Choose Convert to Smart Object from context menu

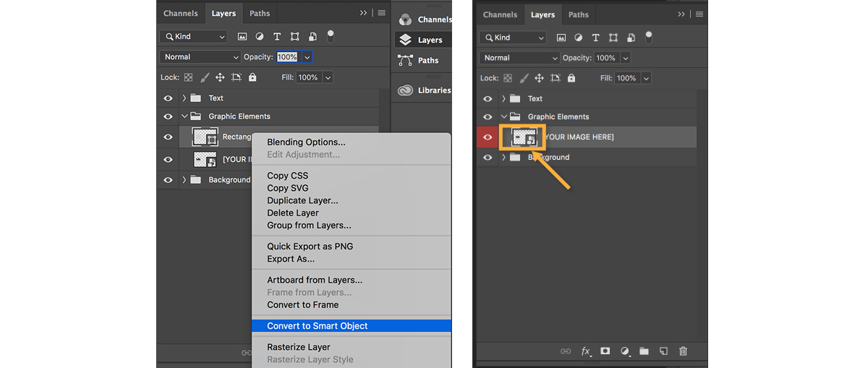click(317, 326)
